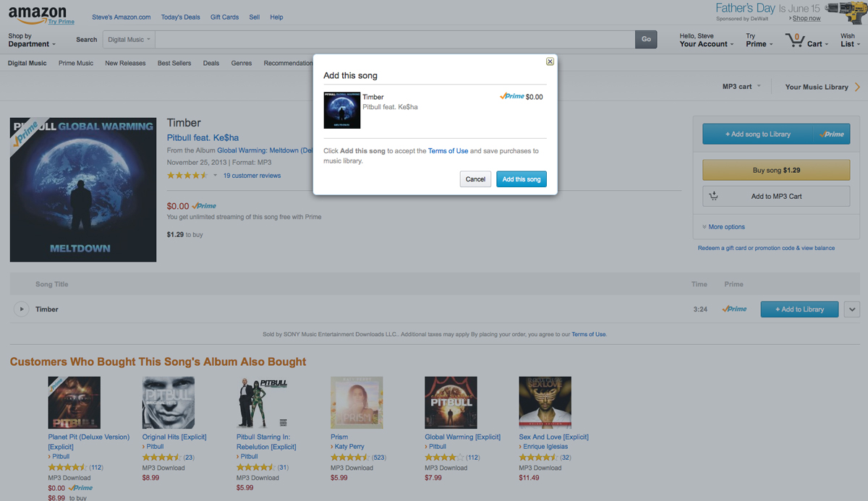Screen dimensions: 868x501
Task: Open the Pitbull Starring In: Rebelution cover
Action: coord(263,403)
